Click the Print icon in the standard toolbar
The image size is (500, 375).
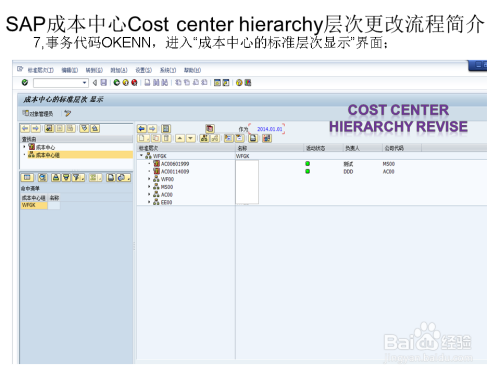[147, 82]
